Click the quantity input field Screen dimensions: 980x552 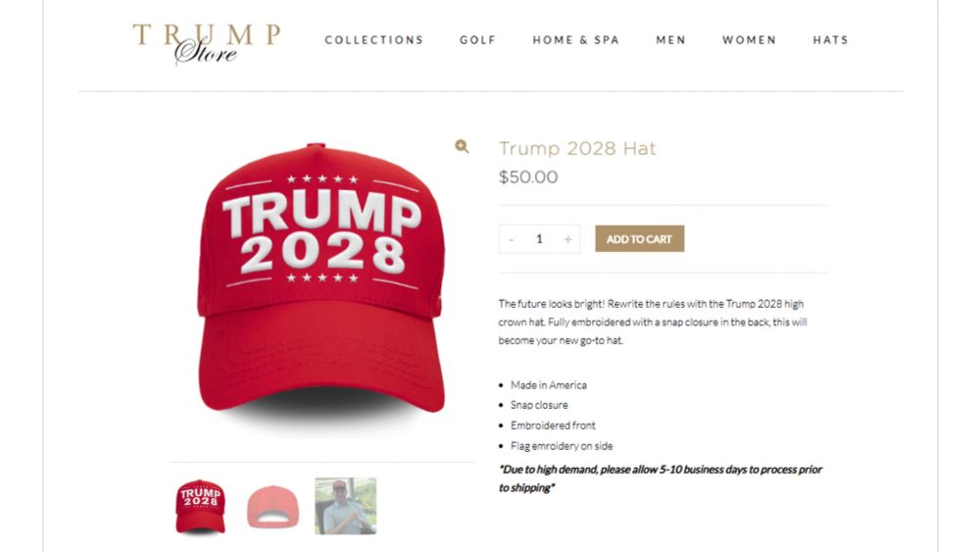[x=539, y=239]
